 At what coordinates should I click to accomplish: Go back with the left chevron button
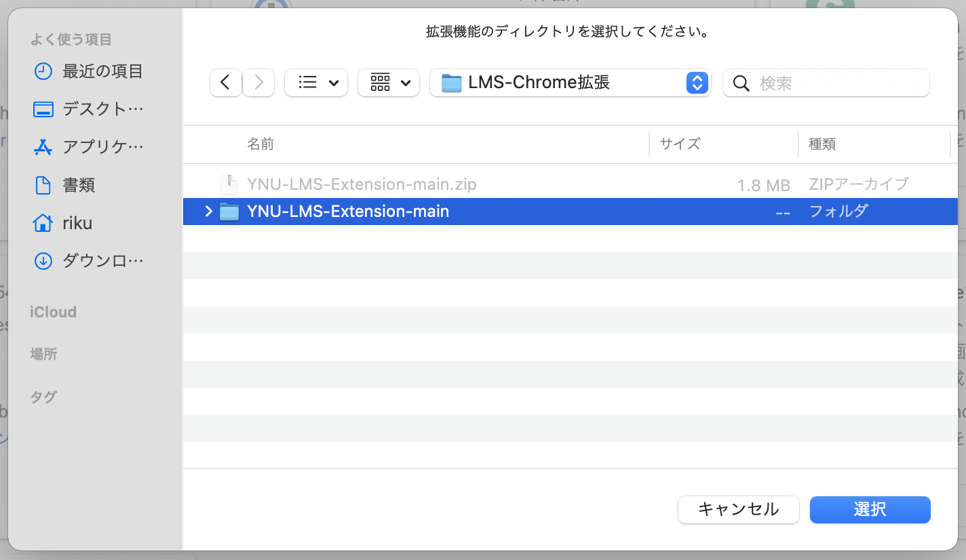click(226, 83)
